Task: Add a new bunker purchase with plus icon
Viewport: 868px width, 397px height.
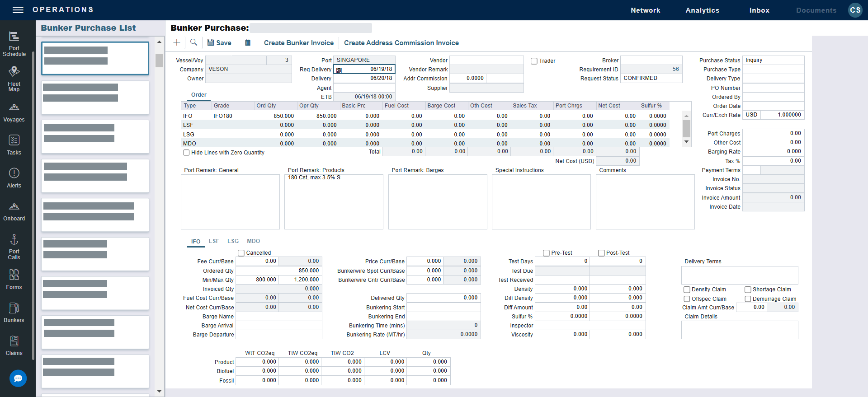Action: click(177, 42)
